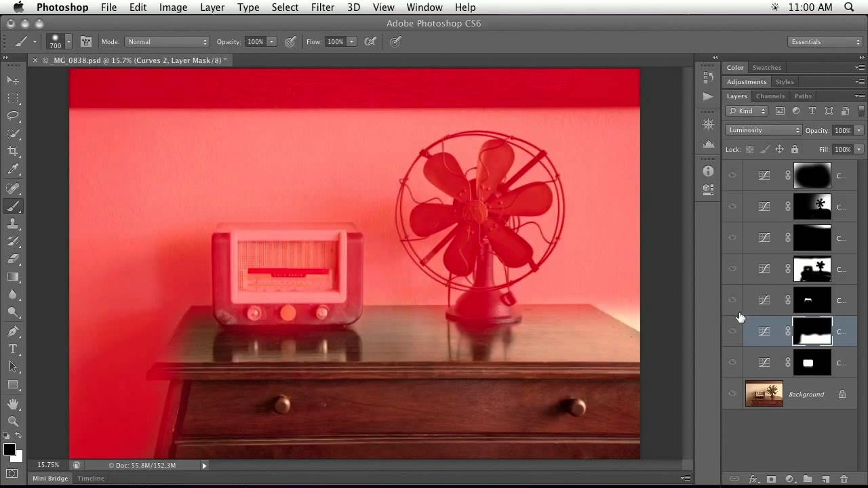868x488 pixels.
Task: Select the Blur tool
Action: (13, 294)
